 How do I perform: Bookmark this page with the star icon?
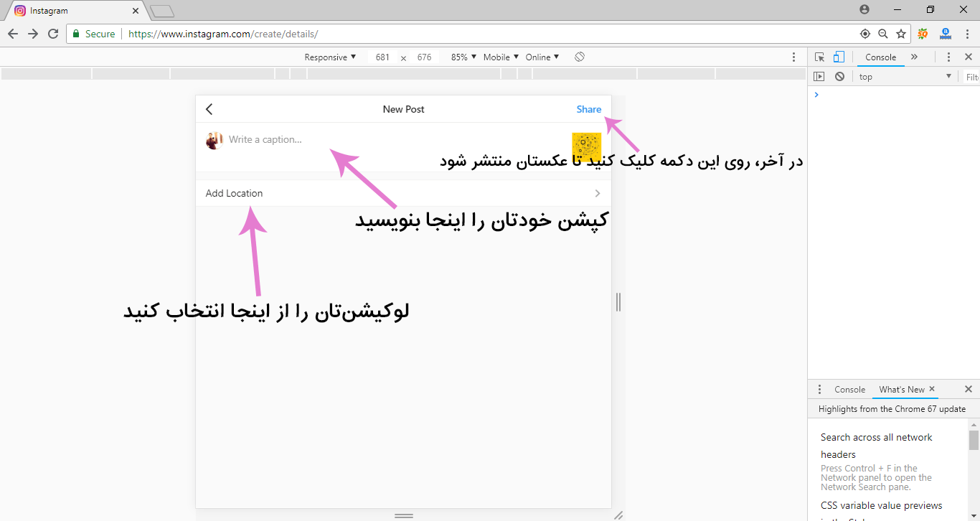coord(901,34)
